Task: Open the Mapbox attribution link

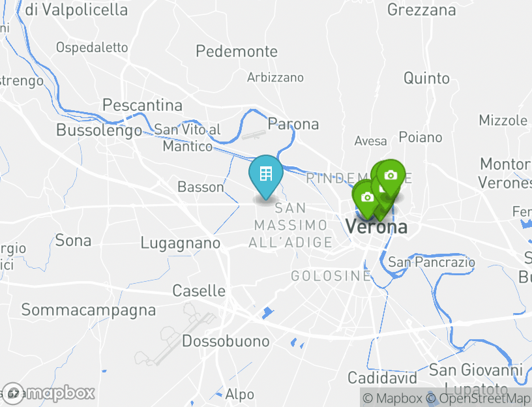Action: click(392, 398)
